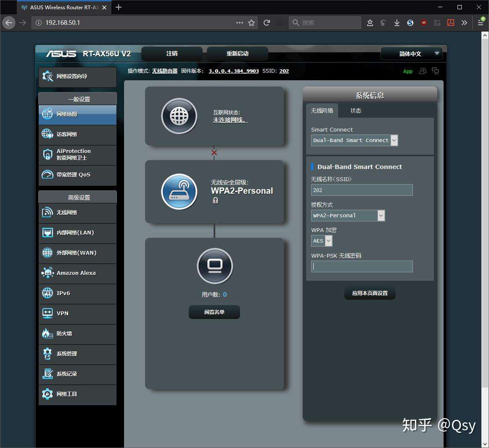489x448 pixels.
Task: Click the screen-copy icon at header right
Action: 435,71
